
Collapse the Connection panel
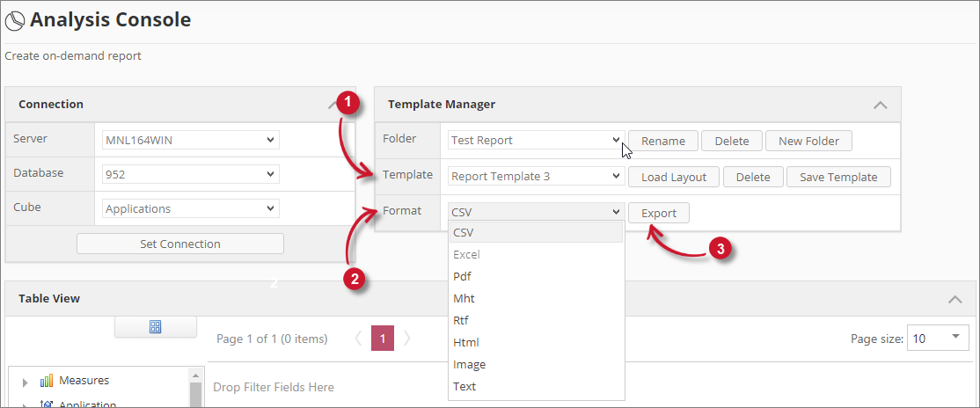click(332, 105)
